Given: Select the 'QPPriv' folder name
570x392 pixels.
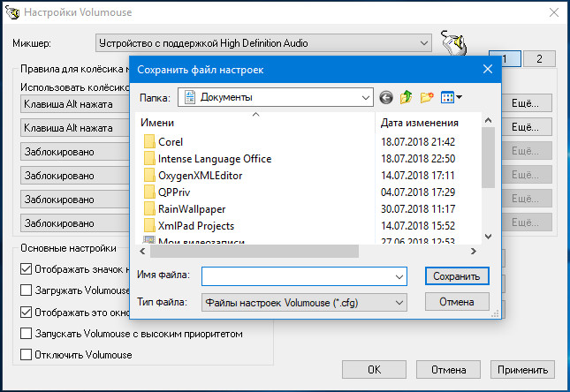Looking at the screenshot, I should coord(174,192).
